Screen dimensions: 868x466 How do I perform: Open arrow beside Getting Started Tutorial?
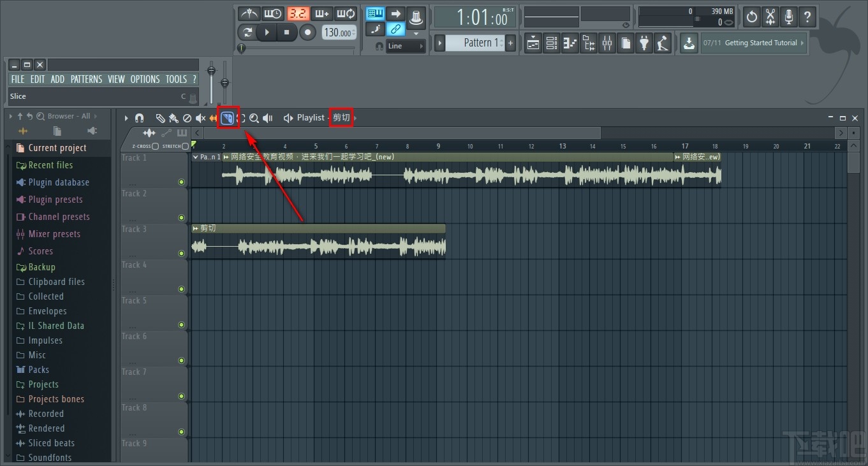pos(802,43)
